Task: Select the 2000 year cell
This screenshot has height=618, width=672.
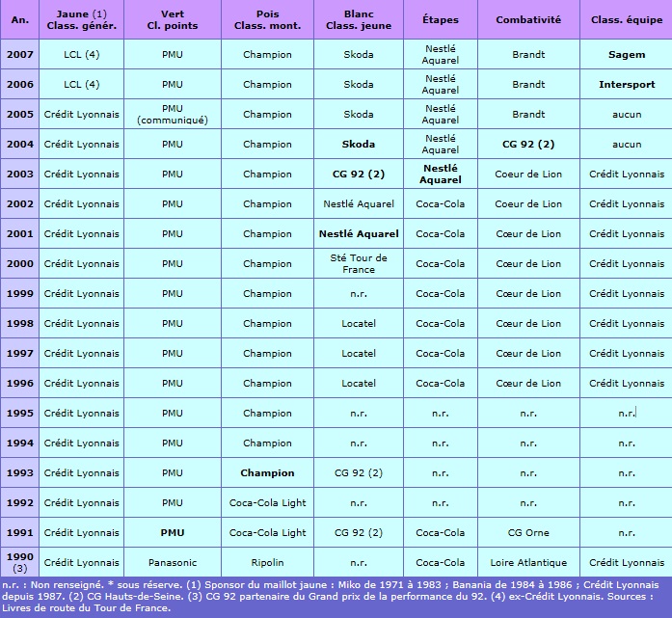Action: click(19, 263)
